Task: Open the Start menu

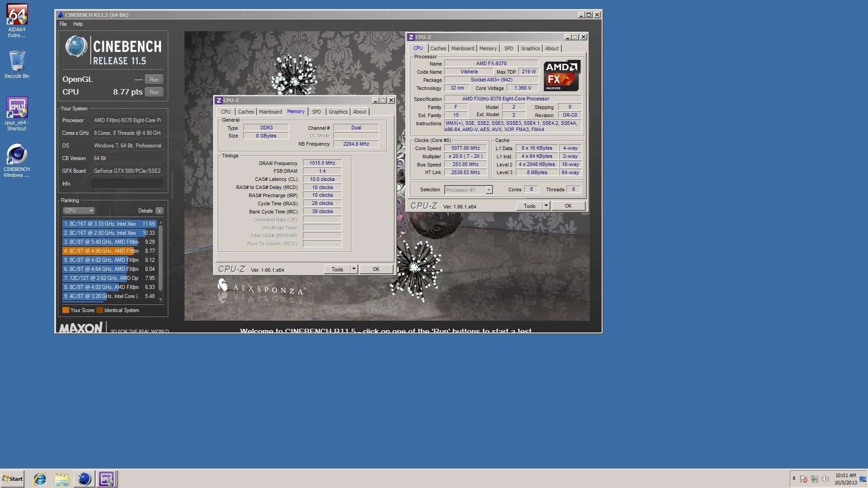Action: tap(12, 479)
